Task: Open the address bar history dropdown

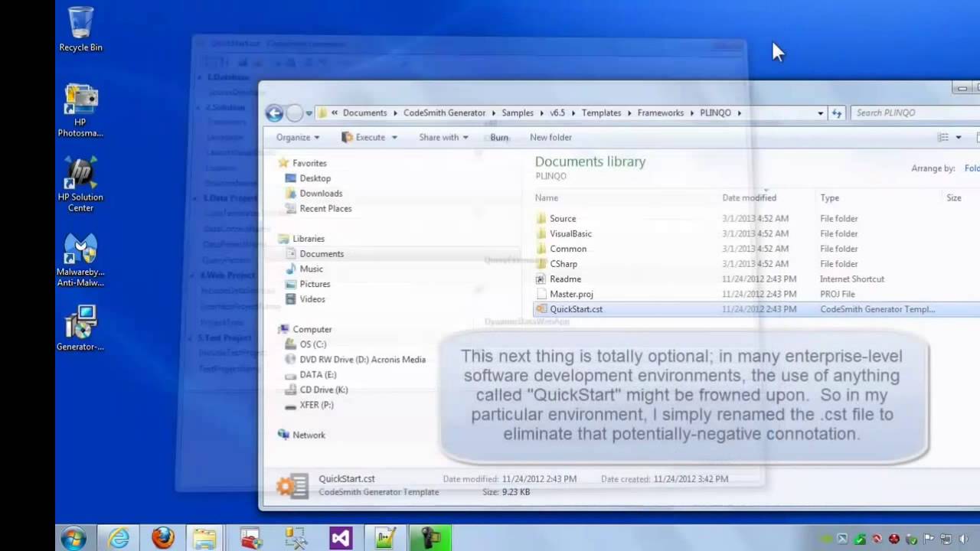Action: pyautogui.click(x=820, y=113)
